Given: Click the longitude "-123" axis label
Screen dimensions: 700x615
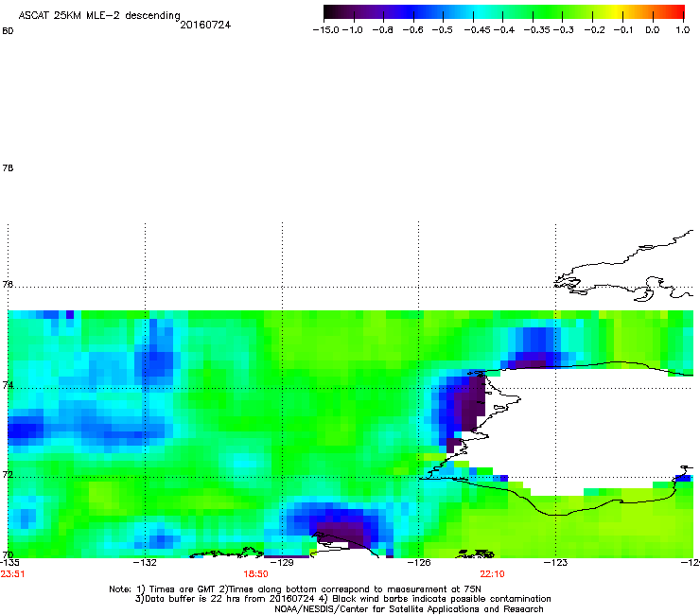Looking at the screenshot, I should click(556, 562).
